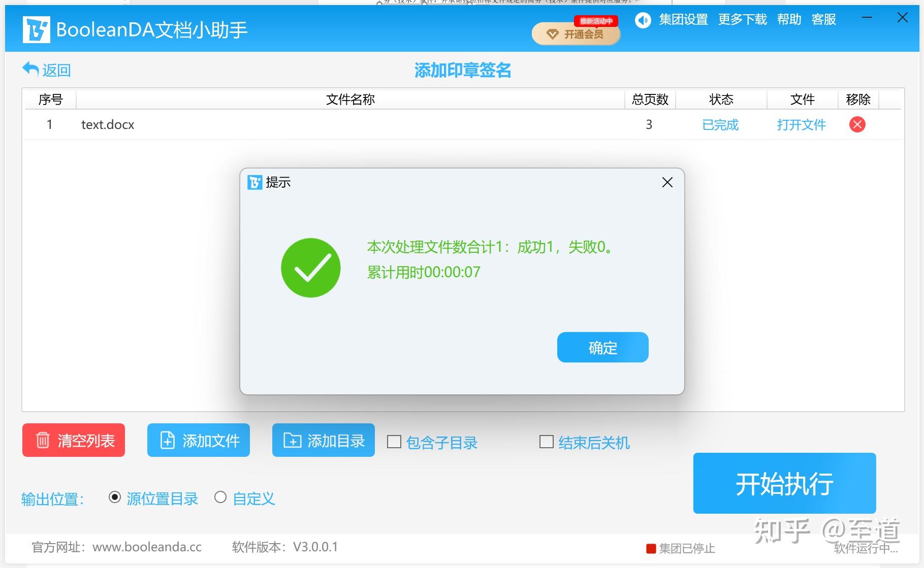Click the BooleanDA app logo icon
Viewport: 924px width, 568px height.
point(36,29)
